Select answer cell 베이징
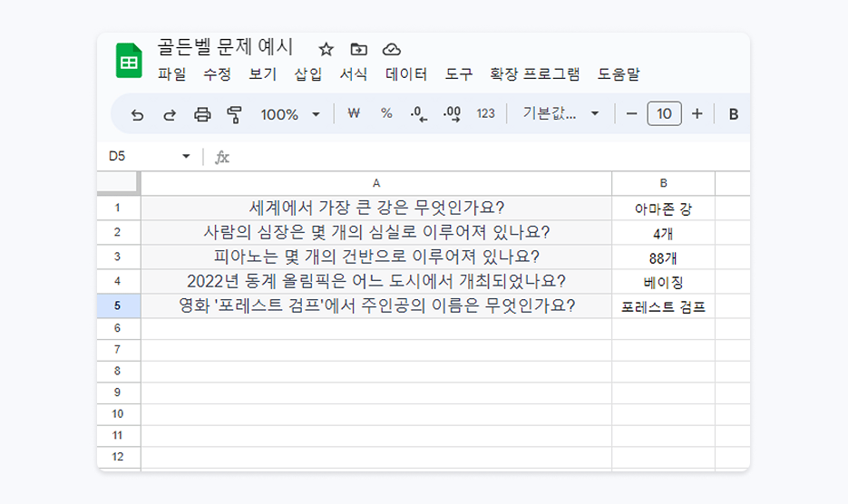The width and height of the screenshot is (848, 504). (664, 282)
